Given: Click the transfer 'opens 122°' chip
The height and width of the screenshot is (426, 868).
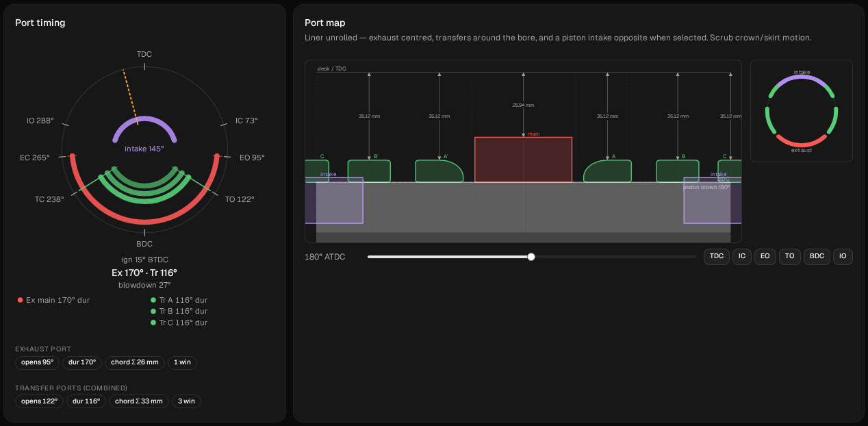Looking at the screenshot, I should 40,401.
